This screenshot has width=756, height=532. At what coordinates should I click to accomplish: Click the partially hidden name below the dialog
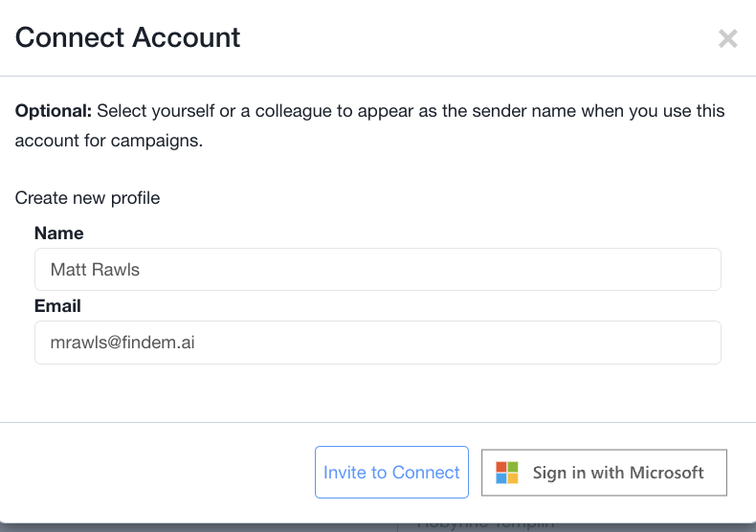[485, 524]
